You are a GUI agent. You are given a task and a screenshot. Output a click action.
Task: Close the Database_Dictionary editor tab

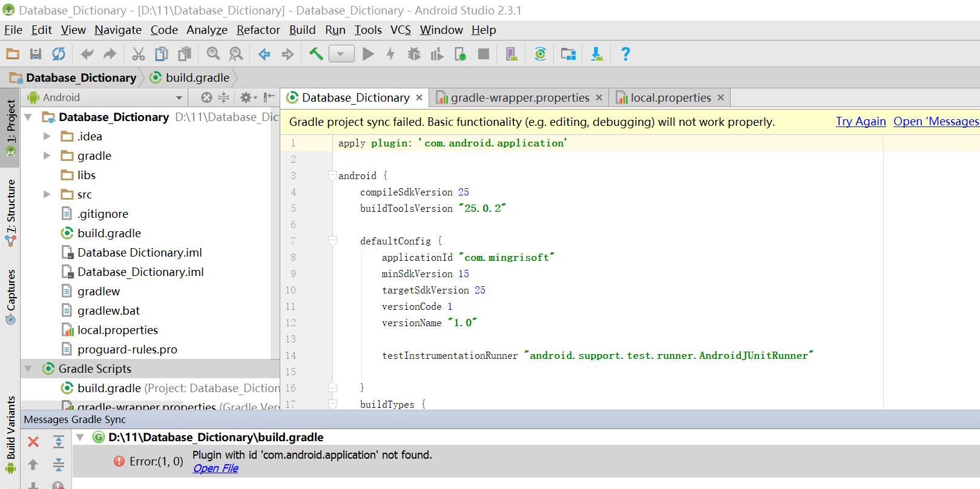click(419, 97)
